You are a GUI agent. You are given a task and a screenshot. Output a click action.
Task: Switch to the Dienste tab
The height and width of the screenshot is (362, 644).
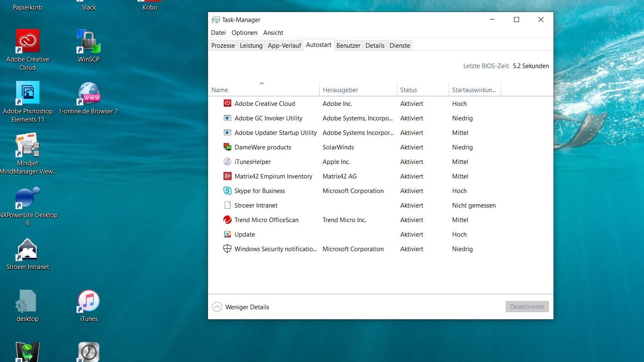(400, 46)
